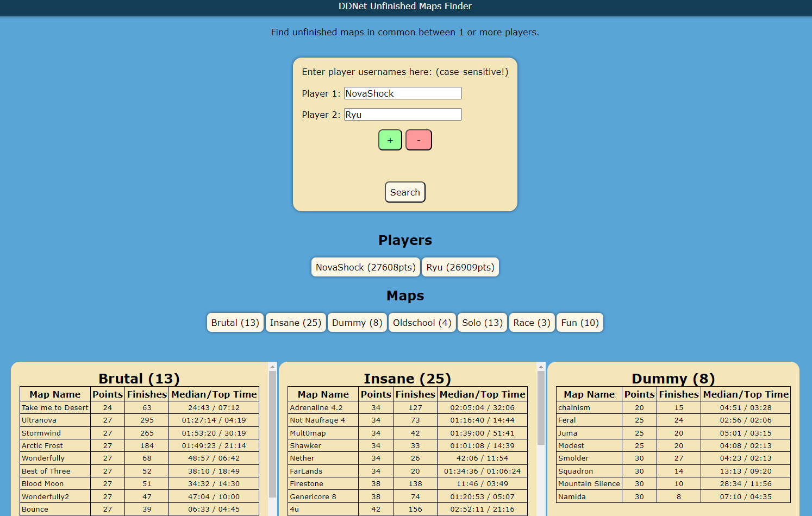Select the Ultranova map name
Viewport: 812px width, 516px height.
pos(39,420)
